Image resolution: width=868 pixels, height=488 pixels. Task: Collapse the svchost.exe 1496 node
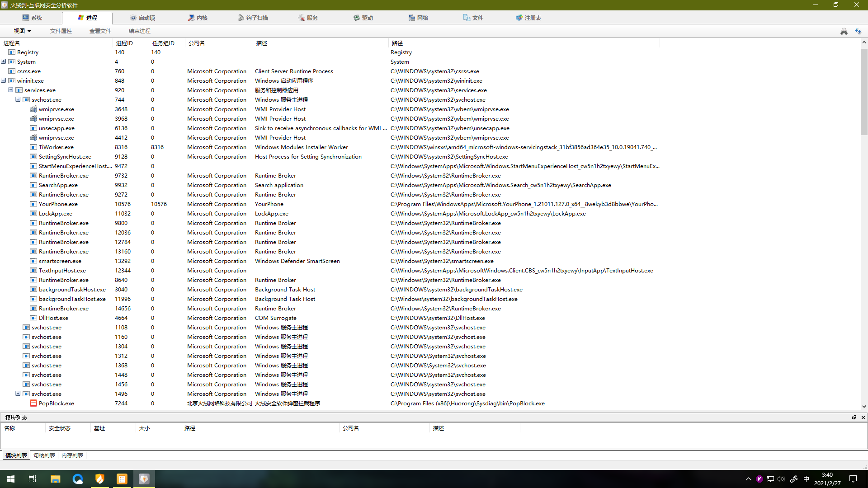click(18, 394)
